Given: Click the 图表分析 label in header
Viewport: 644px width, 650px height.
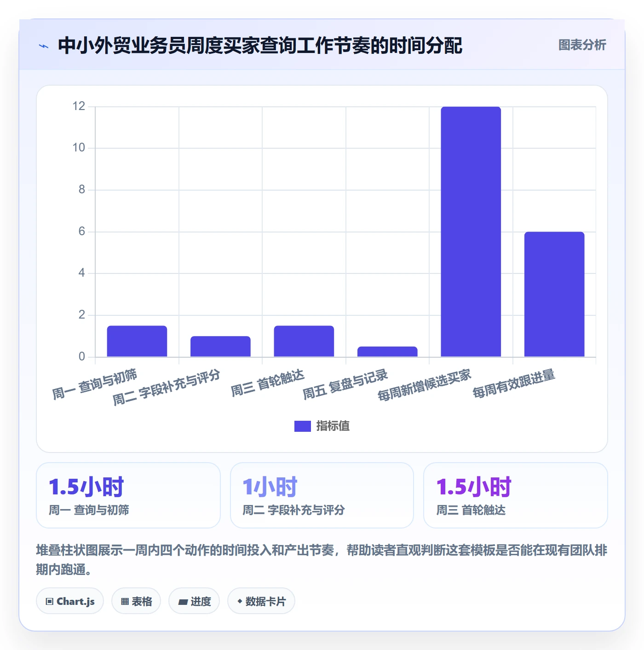Looking at the screenshot, I should coord(582,45).
